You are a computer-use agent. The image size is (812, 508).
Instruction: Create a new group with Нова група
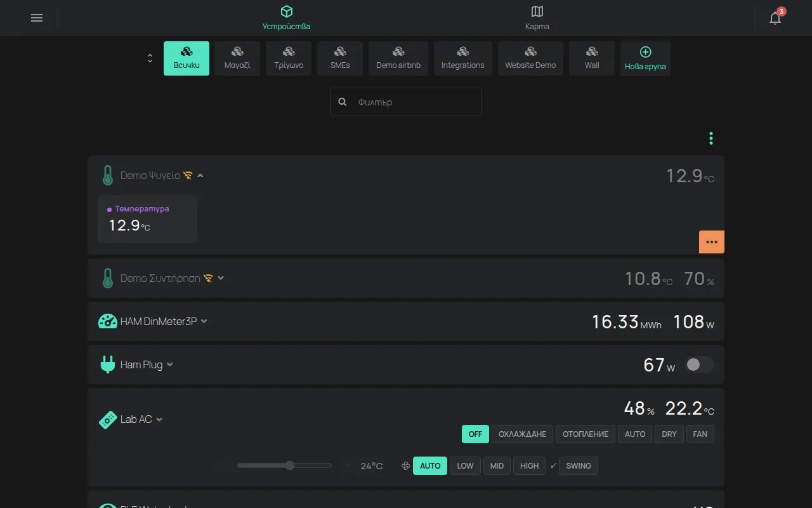pyautogui.click(x=645, y=58)
